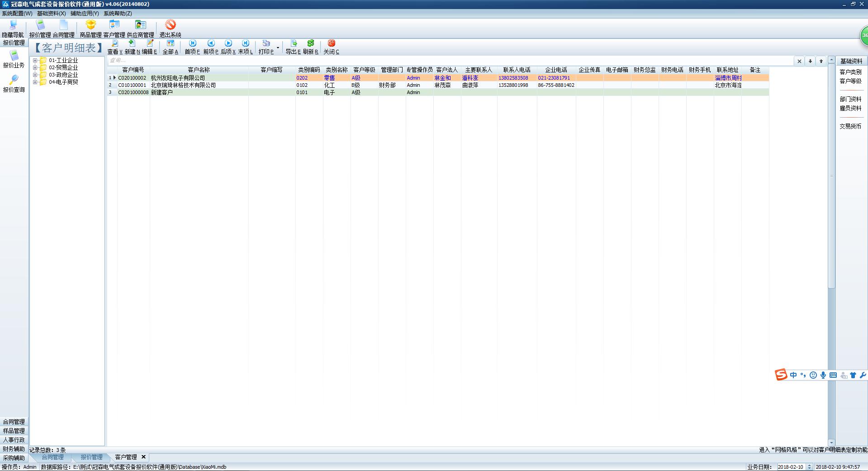The image size is (868, 471).
Task: Close the 客户管理 tab
Action: [x=144, y=457]
